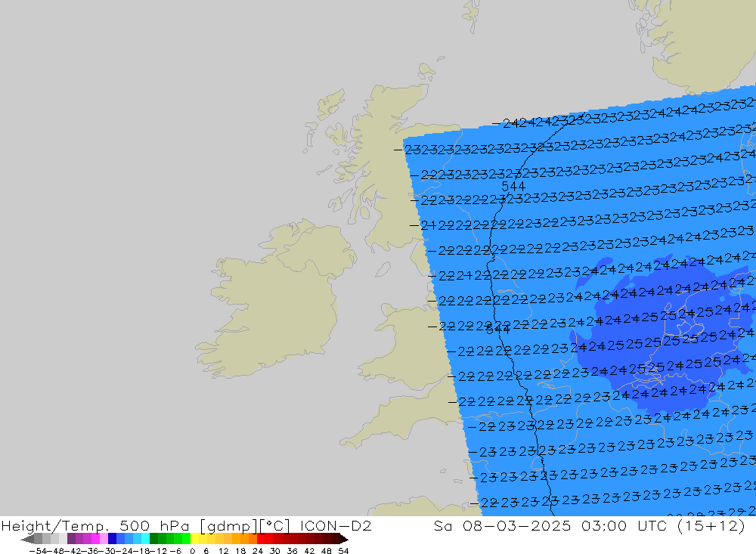756x554 pixels.
Task: Click the '-54' legend value
Action: 36,551
